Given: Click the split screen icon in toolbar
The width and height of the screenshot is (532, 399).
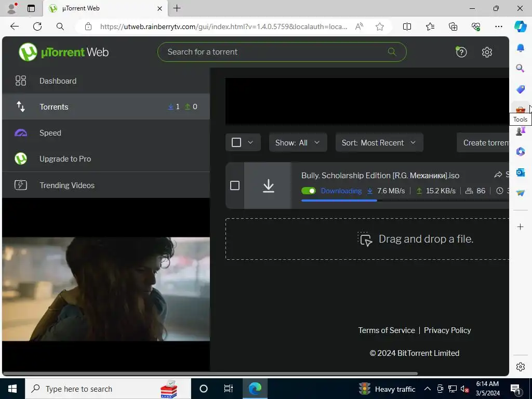Looking at the screenshot, I should tap(407, 26).
